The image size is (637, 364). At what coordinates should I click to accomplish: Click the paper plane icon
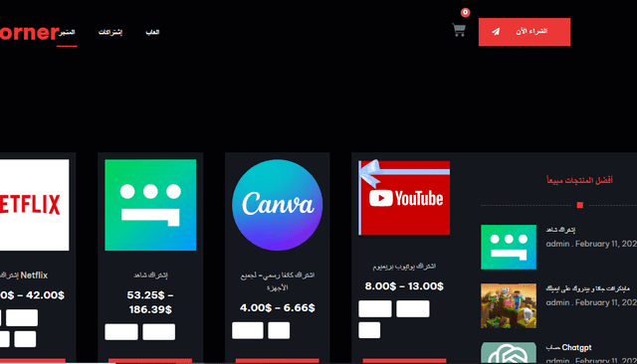pos(496,32)
